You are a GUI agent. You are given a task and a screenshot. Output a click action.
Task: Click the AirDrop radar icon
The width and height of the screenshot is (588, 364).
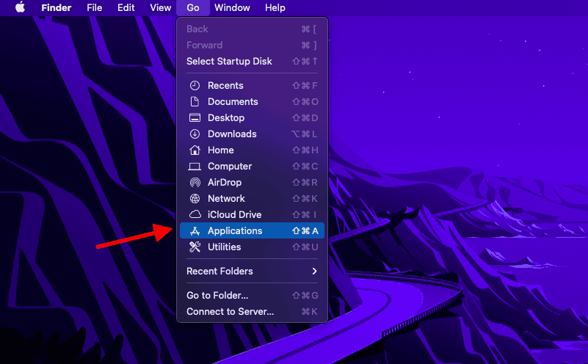(x=195, y=183)
